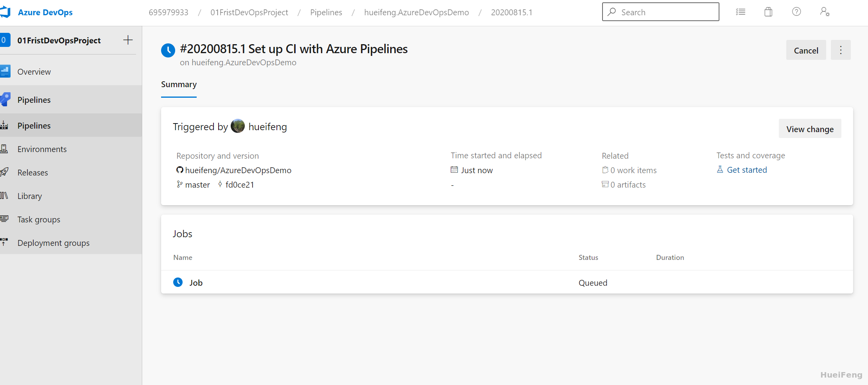The height and width of the screenshot is (385, 868).
Task: Open the Job row in Jobs table
Action: (x=507, y=282)
